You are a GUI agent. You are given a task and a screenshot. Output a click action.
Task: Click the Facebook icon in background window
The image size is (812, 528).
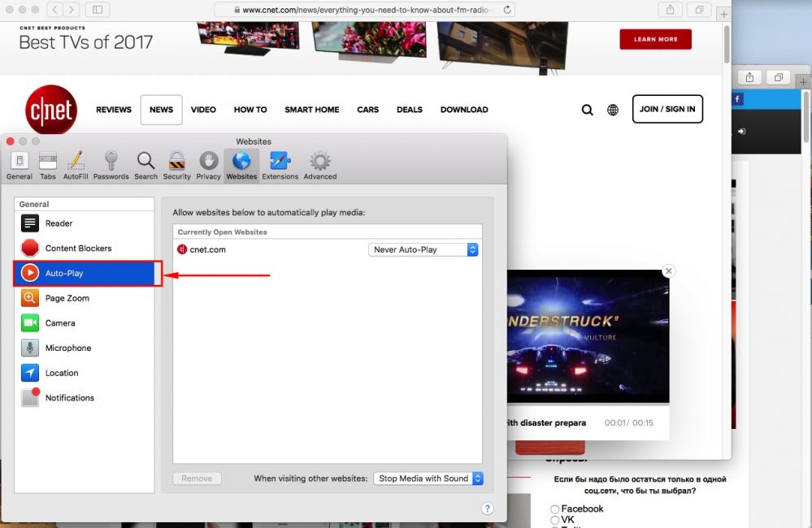tap(738, 99)
